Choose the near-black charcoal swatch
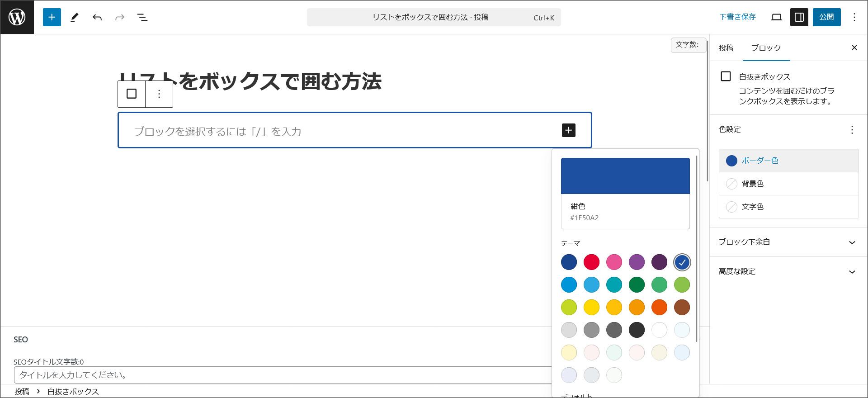Image resolution: width=868 pixels, height=398 pixels. [637, 330]
